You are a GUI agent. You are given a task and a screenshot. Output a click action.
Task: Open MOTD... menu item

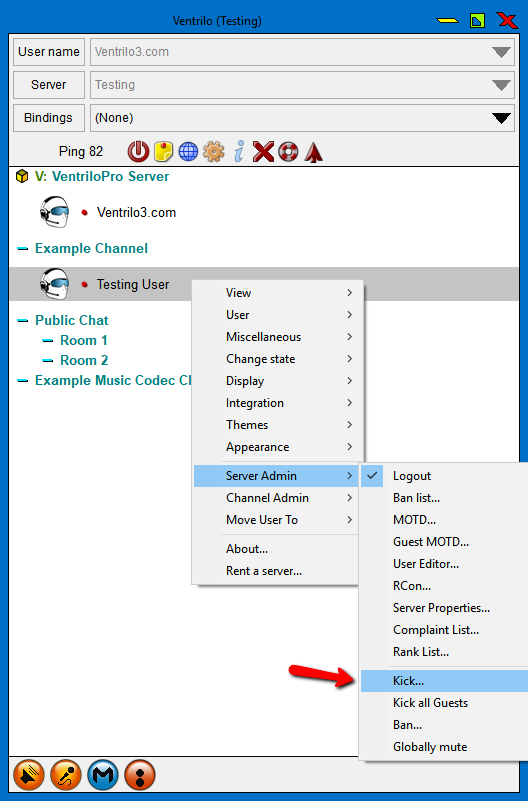[444, 520]
